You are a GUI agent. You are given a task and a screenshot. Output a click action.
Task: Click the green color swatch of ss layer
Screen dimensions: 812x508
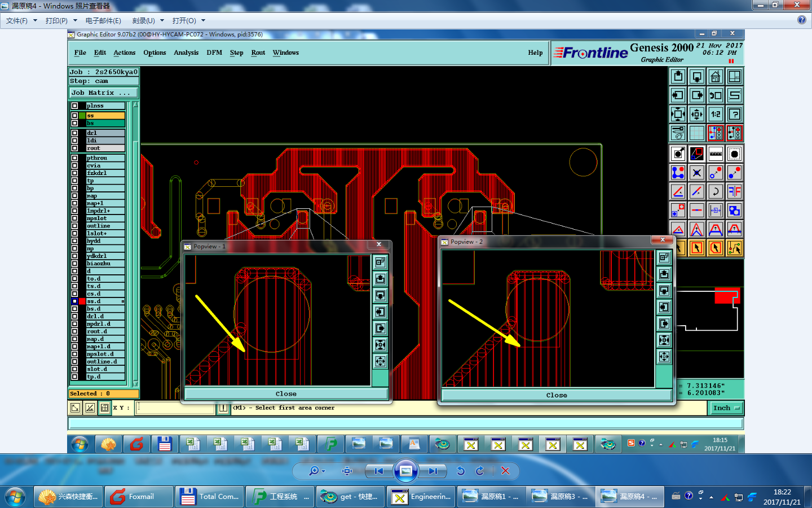coord(82,116)
